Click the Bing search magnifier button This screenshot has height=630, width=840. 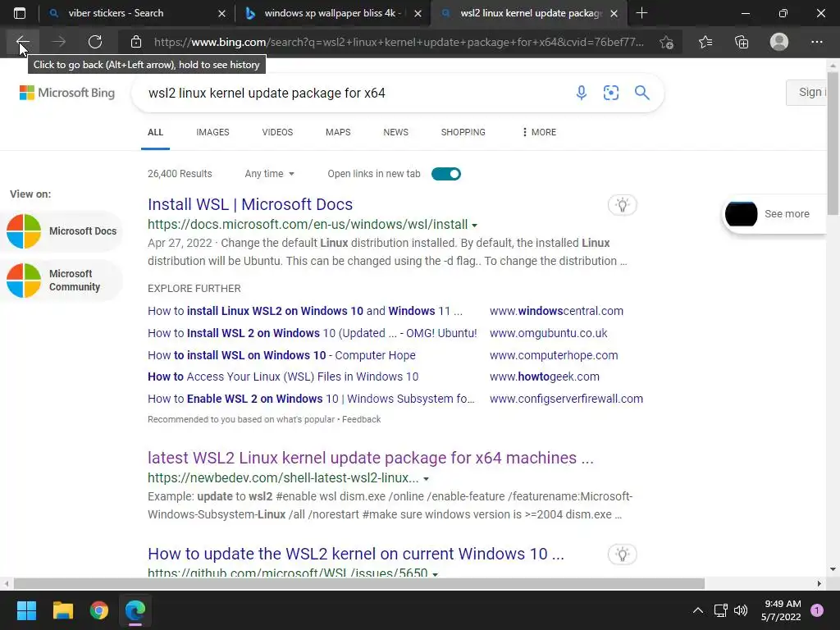click(641, 93)
